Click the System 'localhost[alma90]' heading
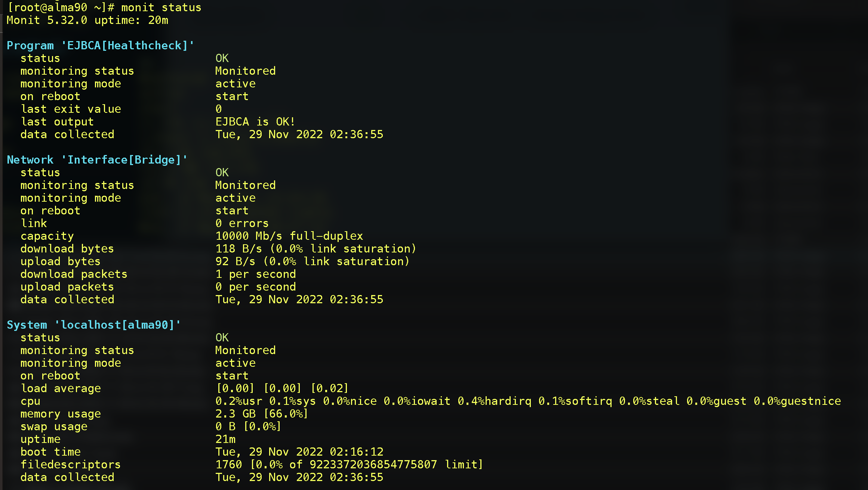Screen dimensions: 868x490 [94, 325]
